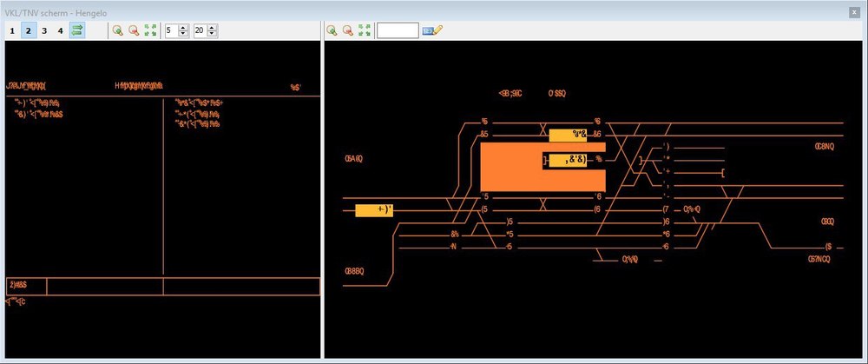Click the left panel's fit-to-window green arrows icon

(x=150, y=30)
